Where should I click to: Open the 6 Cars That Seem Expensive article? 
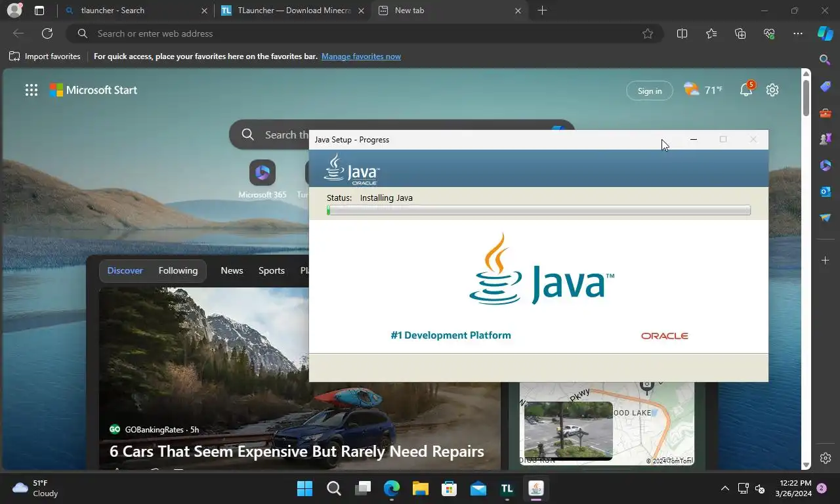pos(297,451)
